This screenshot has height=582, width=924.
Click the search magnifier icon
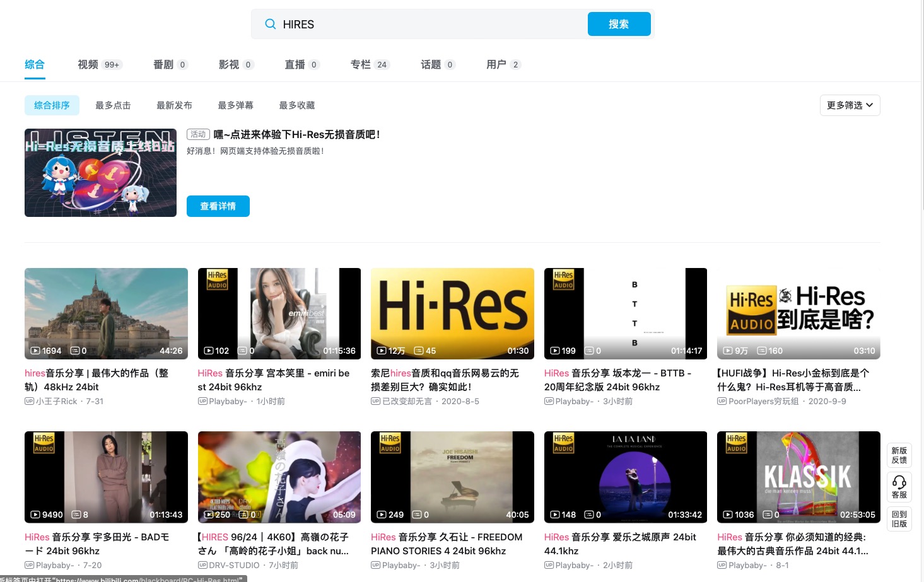pyautogui.click(x=270, y=24)
